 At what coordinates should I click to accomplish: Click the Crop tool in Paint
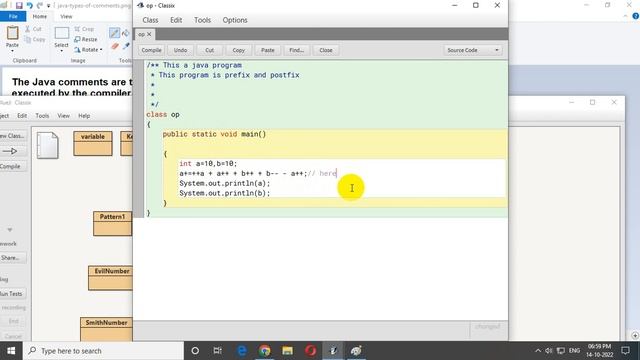pos(84,29)
